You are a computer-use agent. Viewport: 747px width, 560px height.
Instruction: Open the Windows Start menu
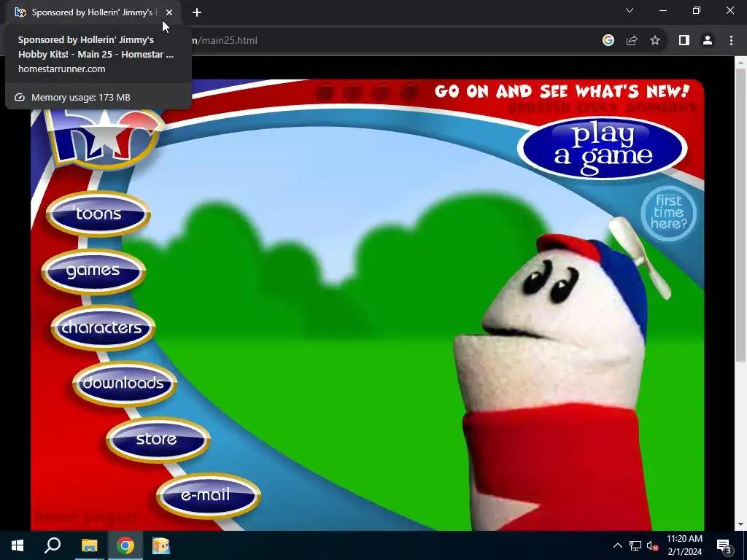[18, 545]
